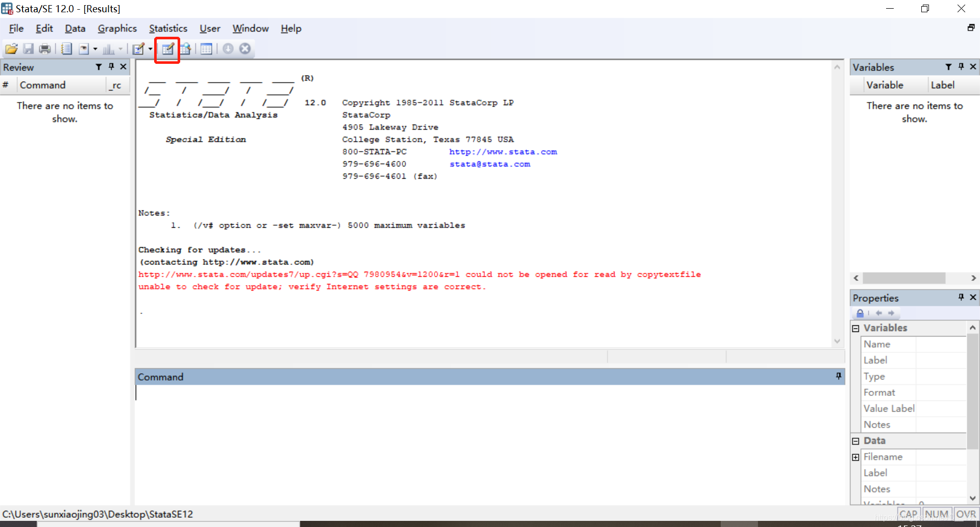Open the Graph icon dropdown arrow

pyautogui.click(x=120, y=49)
